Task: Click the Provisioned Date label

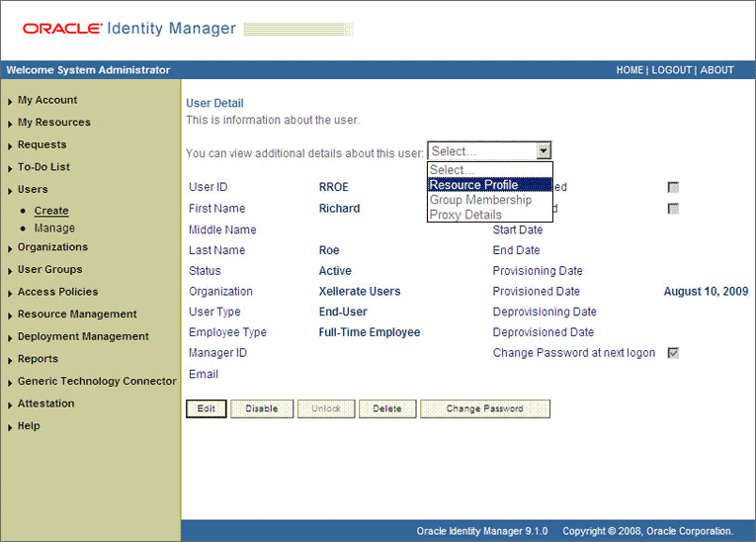Action: click(537, 292)
